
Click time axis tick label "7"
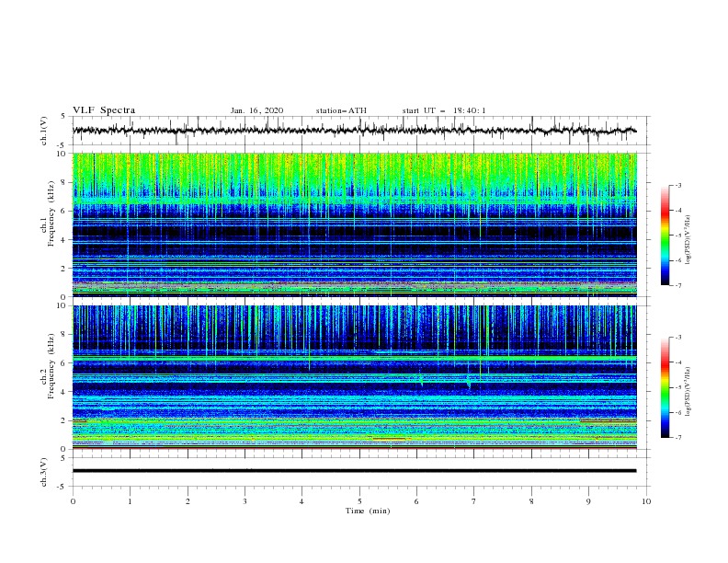click(x=474, y=501)
